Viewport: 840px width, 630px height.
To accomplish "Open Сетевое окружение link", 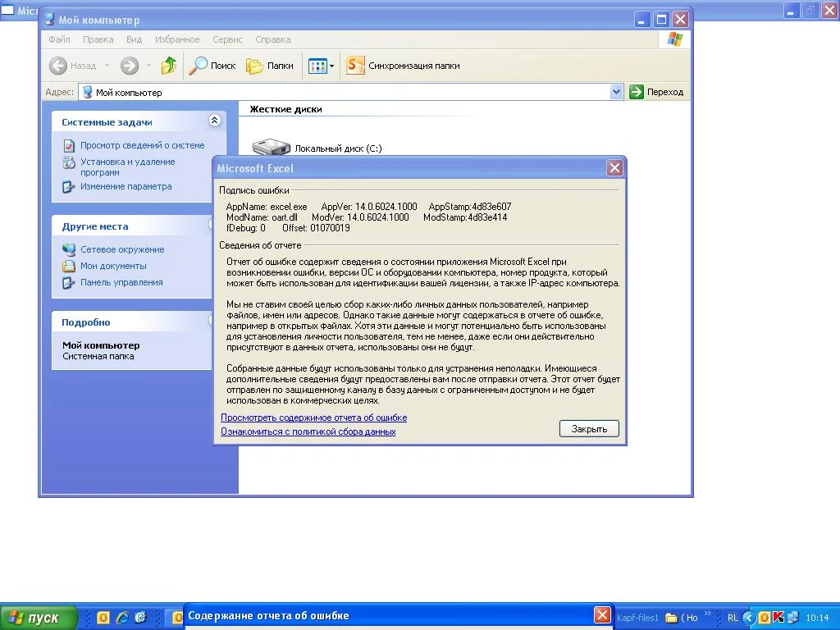I will pyautogui.click(x=122, y=249).
